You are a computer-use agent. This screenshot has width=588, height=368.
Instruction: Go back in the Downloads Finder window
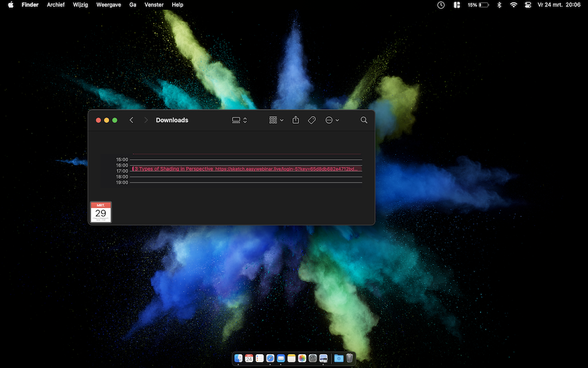click(x=131, y=120)
